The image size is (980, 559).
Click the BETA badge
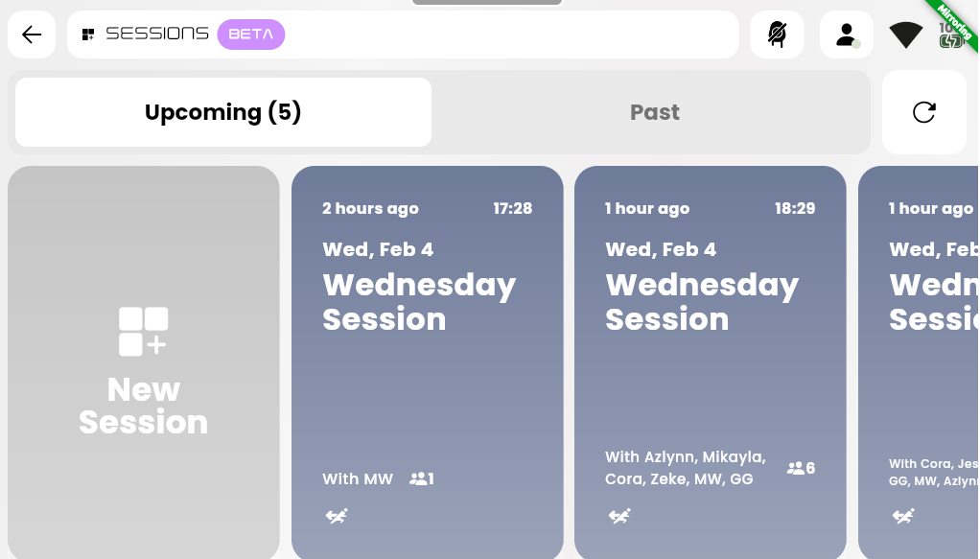[x=251, y=35]
